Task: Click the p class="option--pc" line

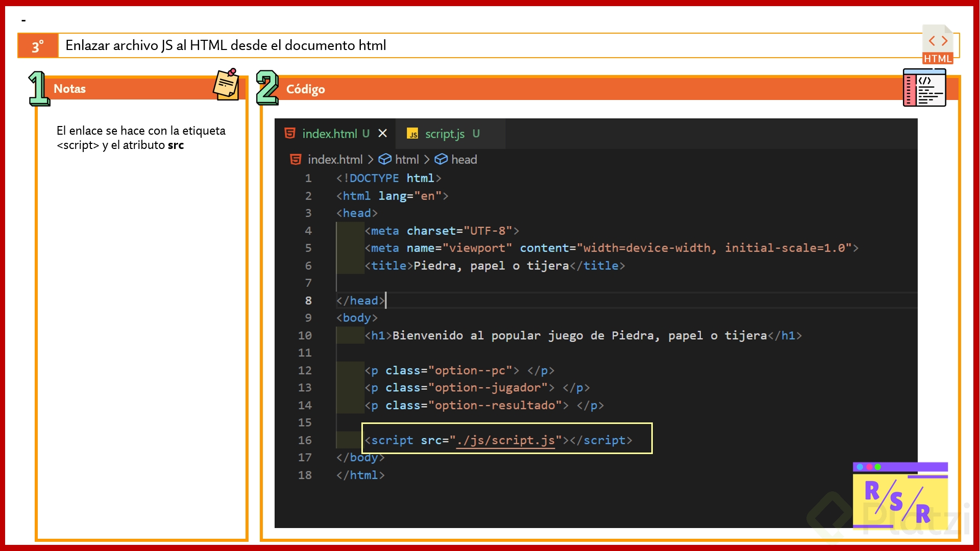Action: [459, 371]
